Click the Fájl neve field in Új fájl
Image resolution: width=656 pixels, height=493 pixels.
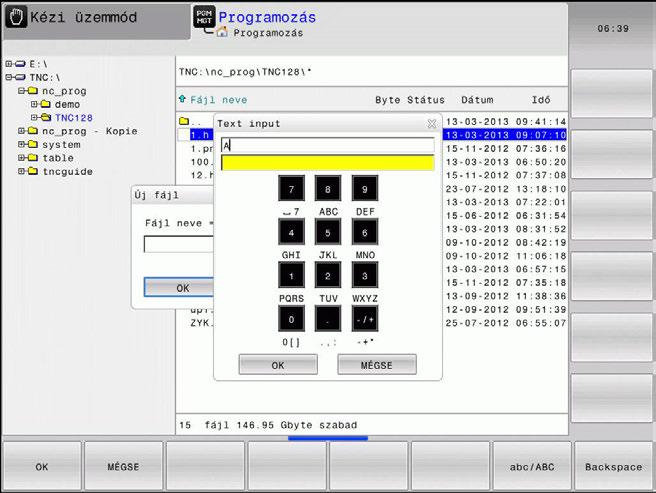point(179,244)
